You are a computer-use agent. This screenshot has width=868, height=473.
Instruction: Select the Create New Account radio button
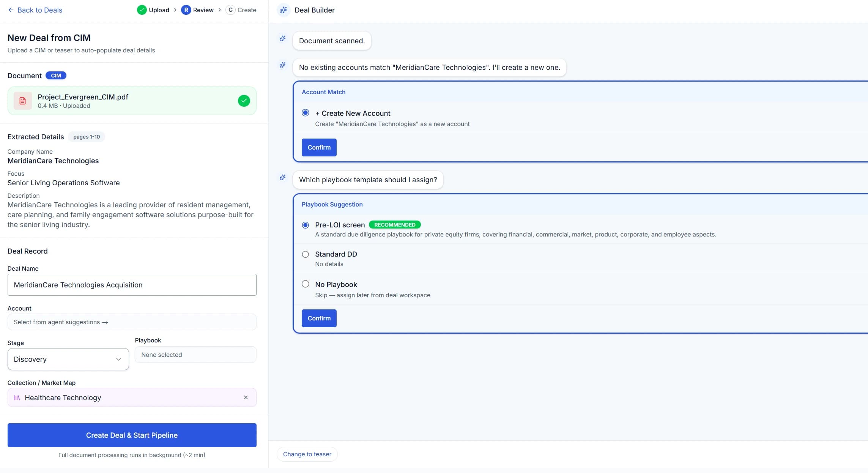coord(306,113)
